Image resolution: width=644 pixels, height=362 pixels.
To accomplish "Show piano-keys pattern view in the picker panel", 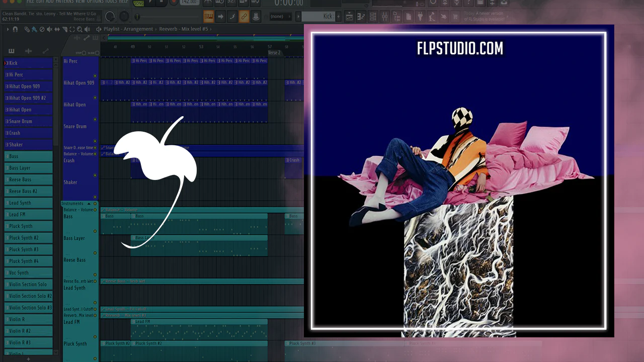I will click(12, 51).
